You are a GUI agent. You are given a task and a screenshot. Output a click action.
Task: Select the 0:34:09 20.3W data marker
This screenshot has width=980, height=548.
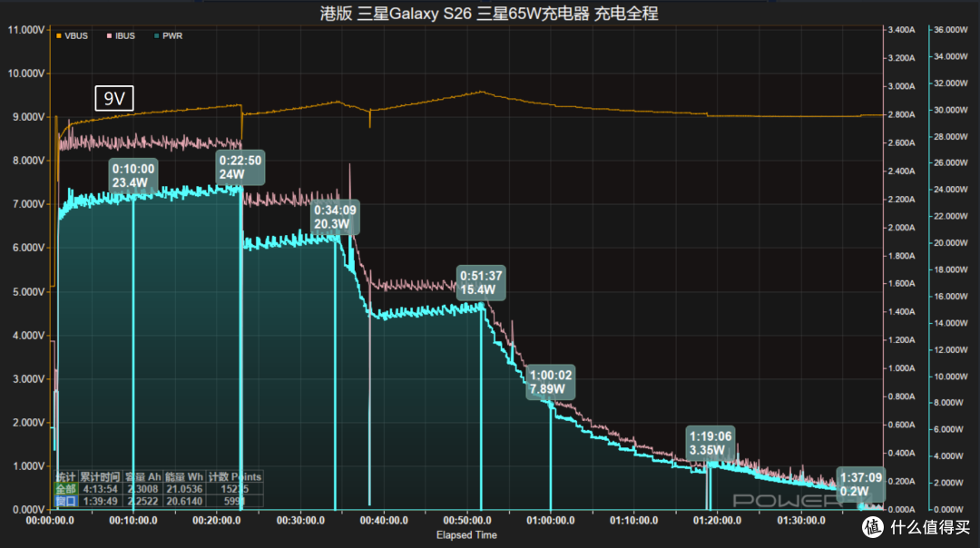tap(335, 217)
